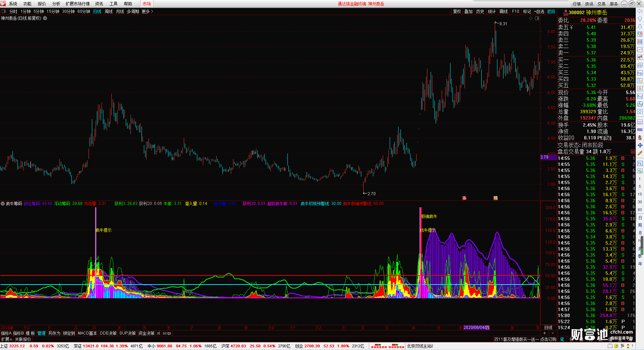Click the red dollar sign icon

coord(640,137)
